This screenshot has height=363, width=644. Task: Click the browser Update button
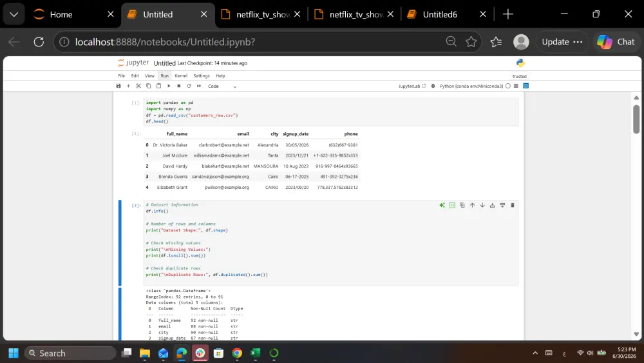tap(562, 42)
